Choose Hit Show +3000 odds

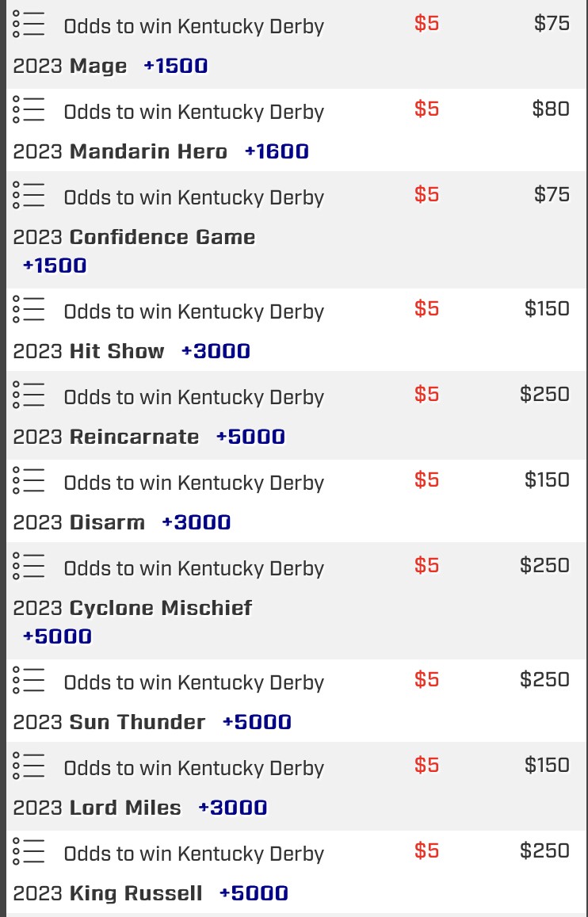pos(216,351)
